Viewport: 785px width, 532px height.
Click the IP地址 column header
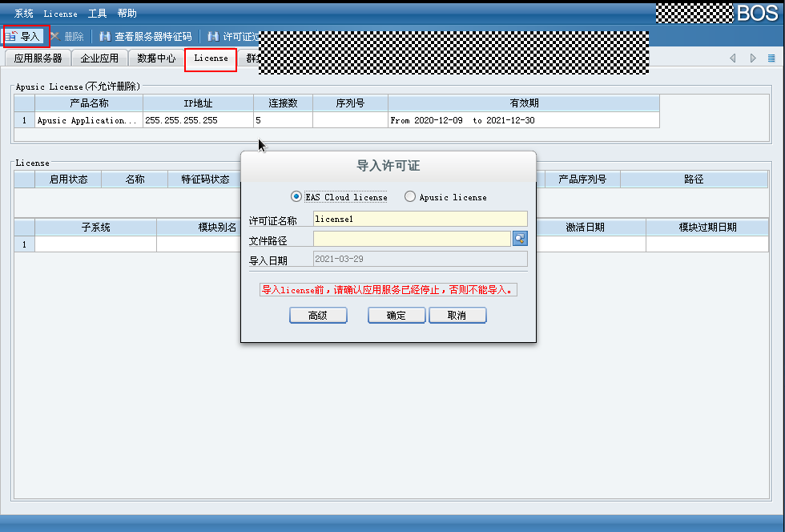[x=199, y=103]
